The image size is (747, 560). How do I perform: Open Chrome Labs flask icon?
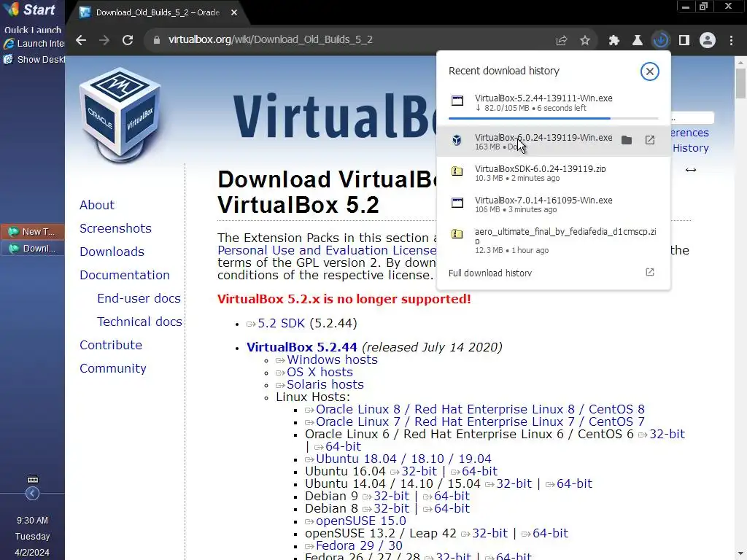(x=638, y=41)
